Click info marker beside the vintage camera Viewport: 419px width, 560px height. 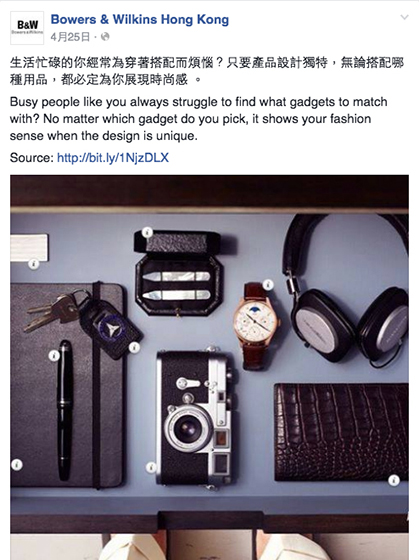151,467
